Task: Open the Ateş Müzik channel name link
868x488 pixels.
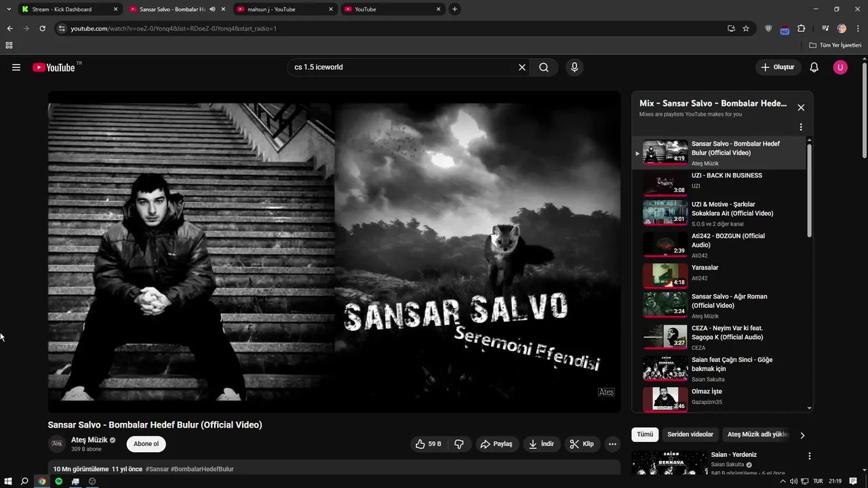Action: tap(90, 440)
